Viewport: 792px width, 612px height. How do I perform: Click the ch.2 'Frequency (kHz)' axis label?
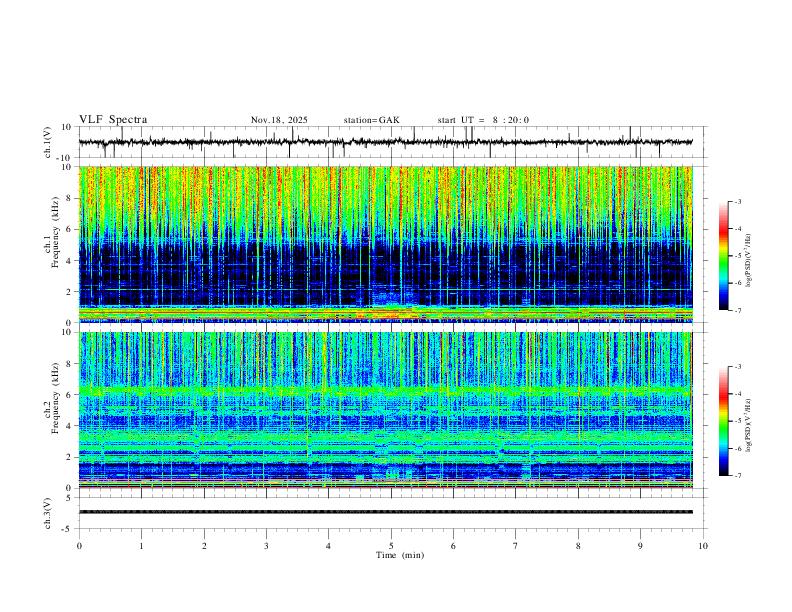[55, 398]
